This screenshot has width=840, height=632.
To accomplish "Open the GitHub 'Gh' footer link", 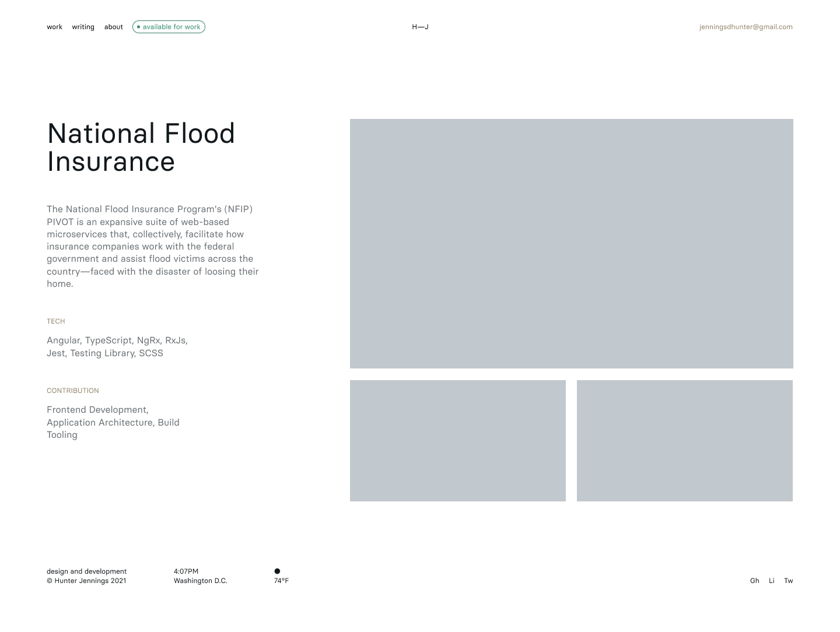I will tap(754, 581).
